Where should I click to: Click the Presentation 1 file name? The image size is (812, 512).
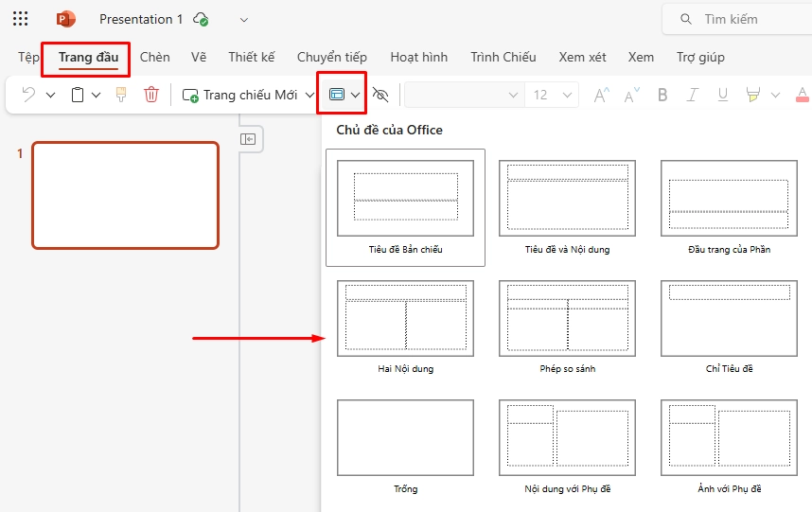click(141, 19)
